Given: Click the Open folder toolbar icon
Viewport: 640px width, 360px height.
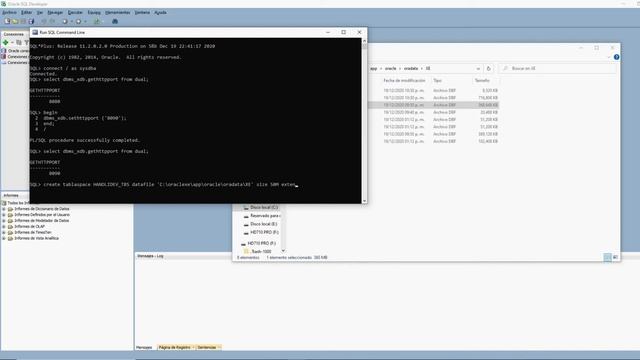Looking at the screenshot, I should pos(15,21).
